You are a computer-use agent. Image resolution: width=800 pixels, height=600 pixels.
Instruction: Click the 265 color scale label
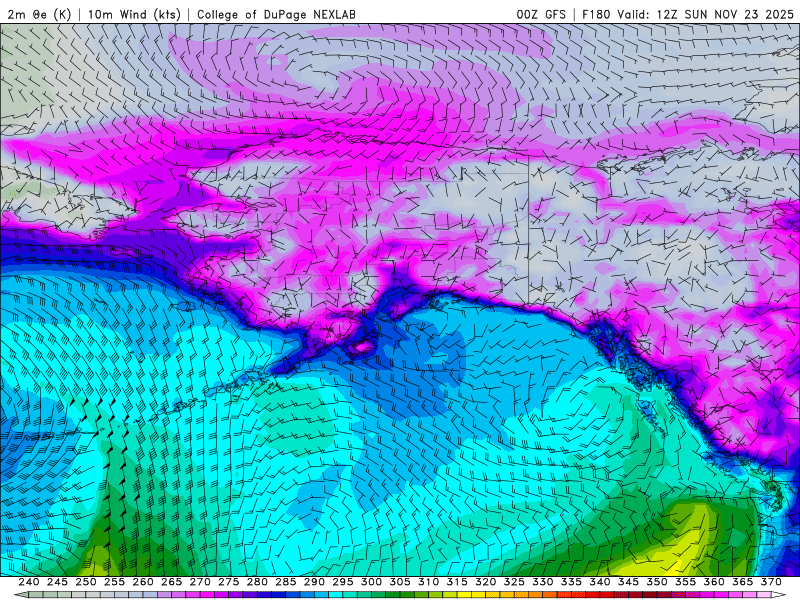(171, 582)
